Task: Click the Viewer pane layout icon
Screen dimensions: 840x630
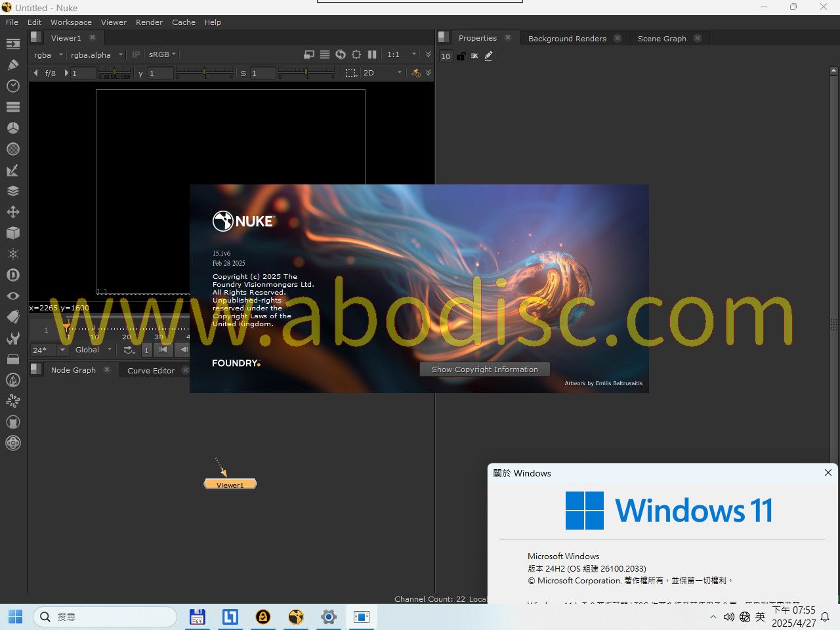Action: point(36,37)
